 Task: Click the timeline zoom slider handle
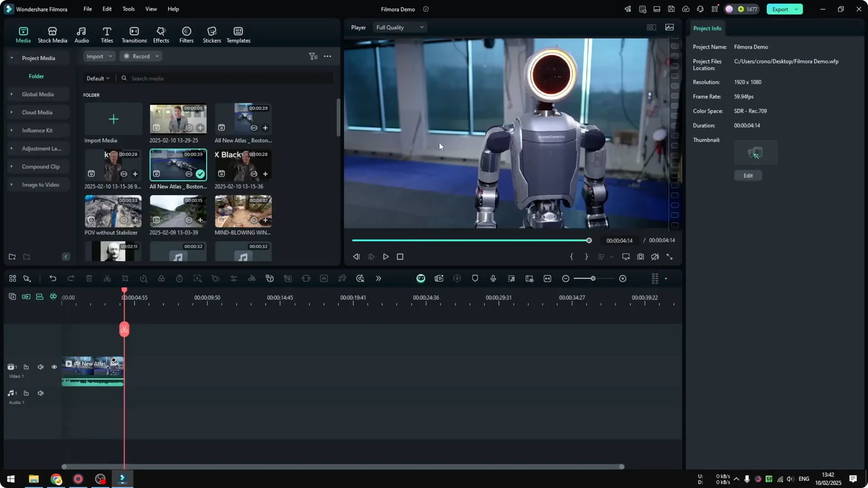coord(593,278)
